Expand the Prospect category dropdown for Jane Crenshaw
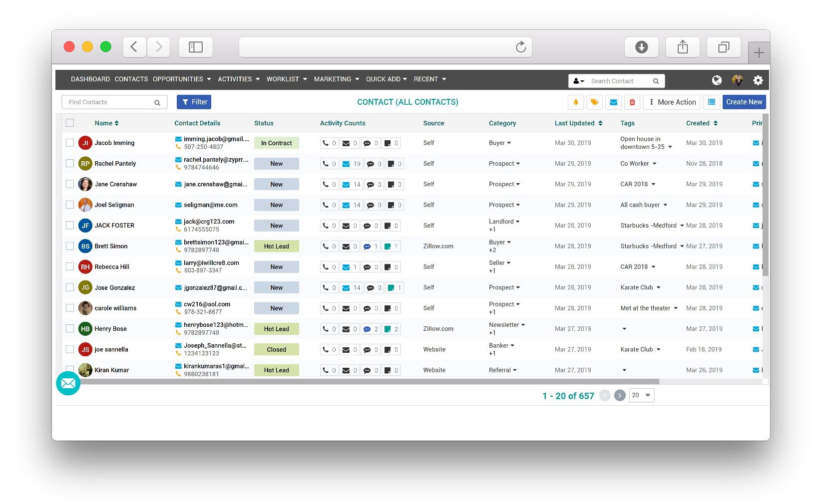This screenshot has height=504, width=816. [518, 184]
